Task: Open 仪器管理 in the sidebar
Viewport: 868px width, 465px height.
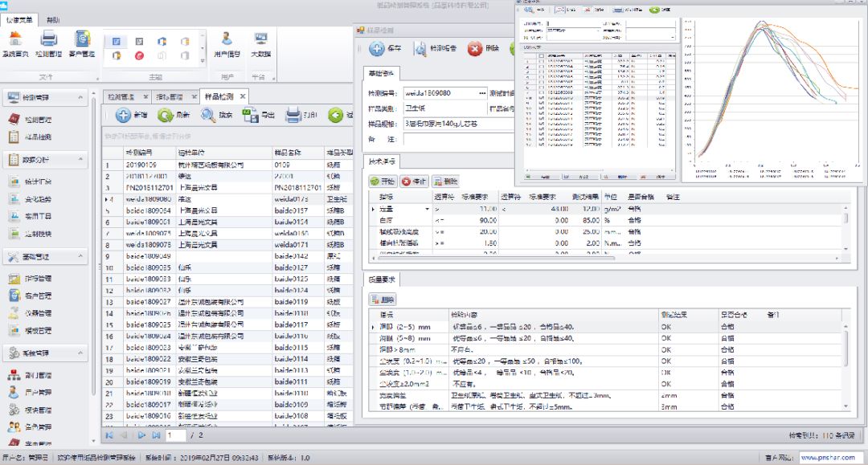Action: click(31, 313)
